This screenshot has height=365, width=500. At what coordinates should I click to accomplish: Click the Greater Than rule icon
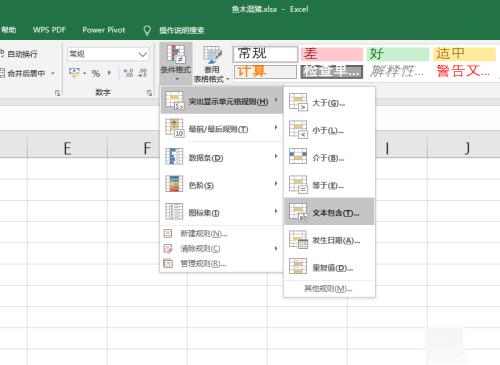[x=298, y=102]
